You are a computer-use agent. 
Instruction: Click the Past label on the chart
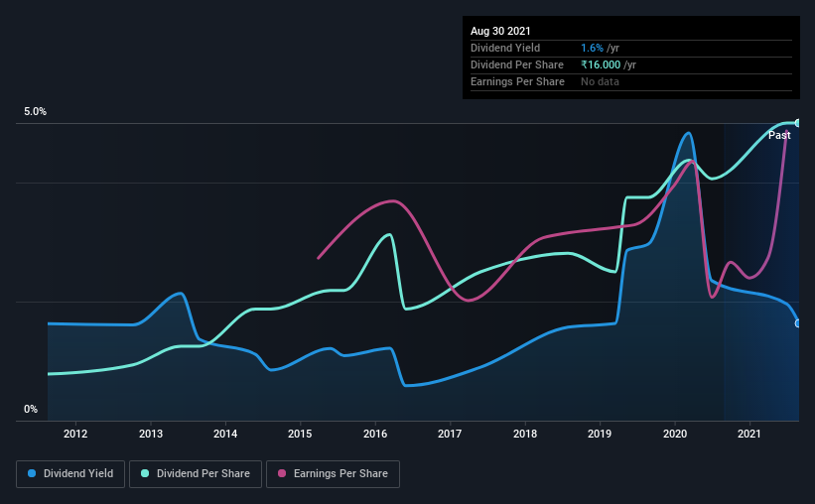point(779,135)
